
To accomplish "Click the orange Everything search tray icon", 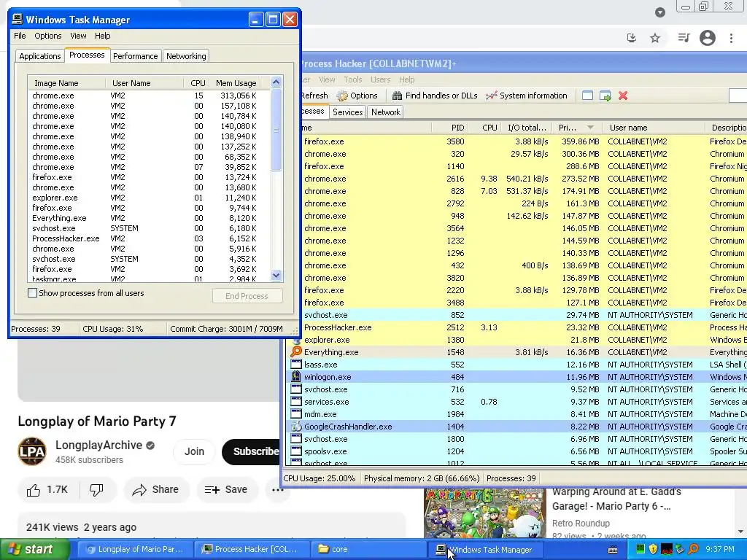I will 693,549.
